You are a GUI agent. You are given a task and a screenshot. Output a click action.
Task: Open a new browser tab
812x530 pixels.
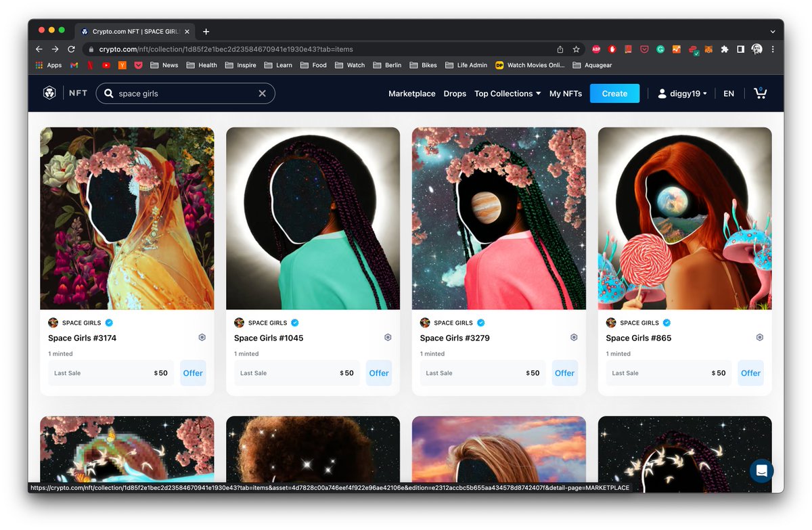tap(206, 31)
